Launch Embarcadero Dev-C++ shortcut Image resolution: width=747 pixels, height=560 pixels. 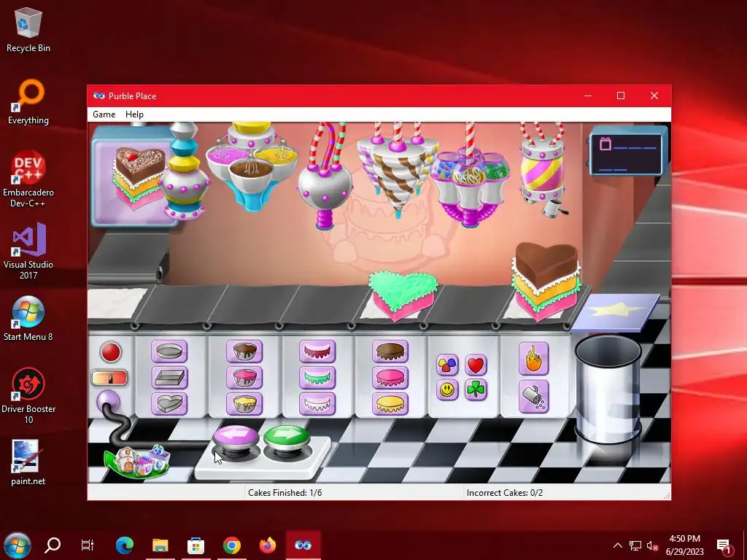point(28,179)
